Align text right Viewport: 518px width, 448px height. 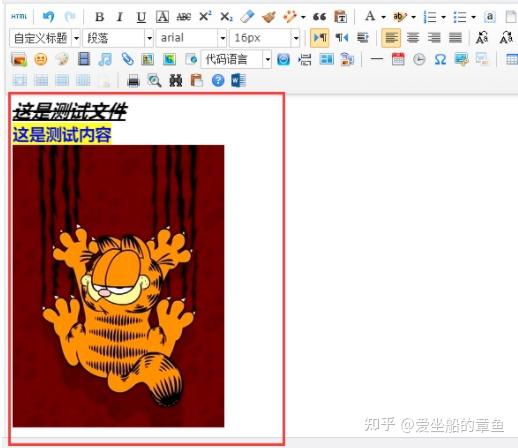[x=434, y=38]
